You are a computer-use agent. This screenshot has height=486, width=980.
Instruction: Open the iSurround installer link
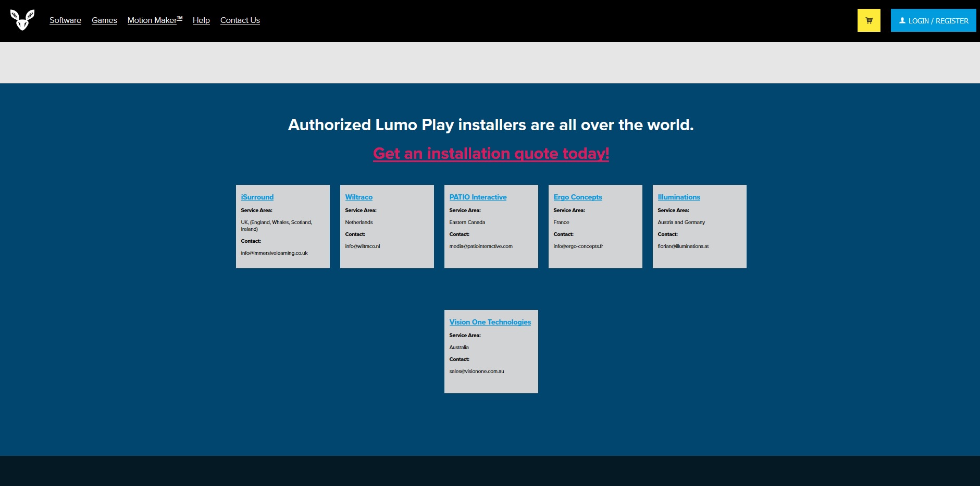pos(257,197)
